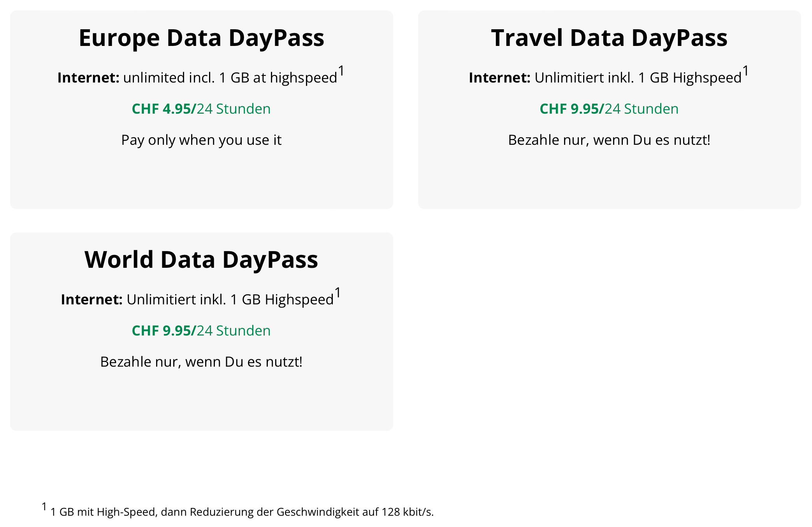Screen dimensions: 812x527
Task: Click the Travel card 'Bezahle nur' text
Action: [609, 140]
